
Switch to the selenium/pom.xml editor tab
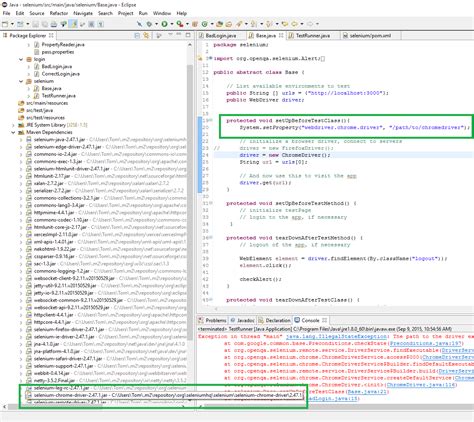point(370,36)
